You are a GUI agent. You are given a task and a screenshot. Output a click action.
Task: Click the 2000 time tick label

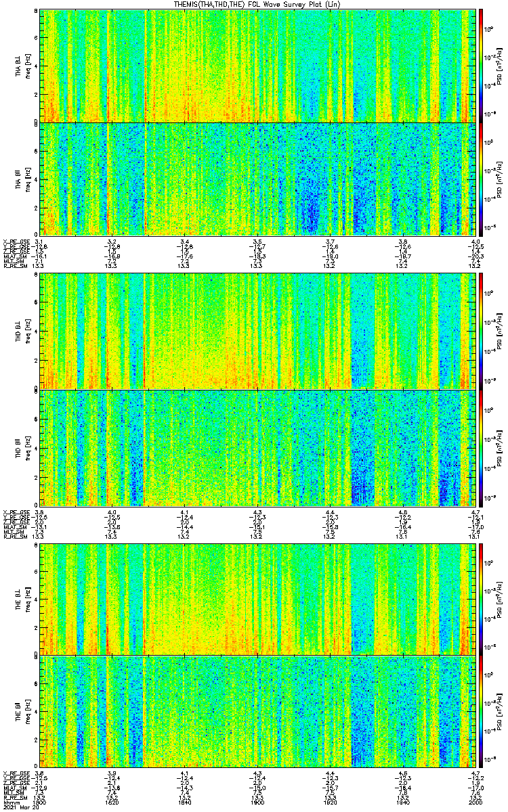coord(475,803)
